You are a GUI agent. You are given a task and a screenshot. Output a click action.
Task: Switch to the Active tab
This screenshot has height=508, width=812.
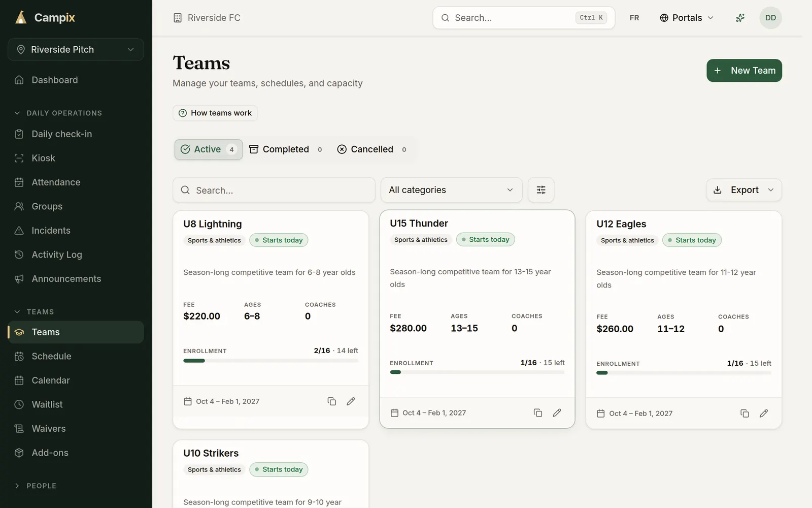point(209,149)
